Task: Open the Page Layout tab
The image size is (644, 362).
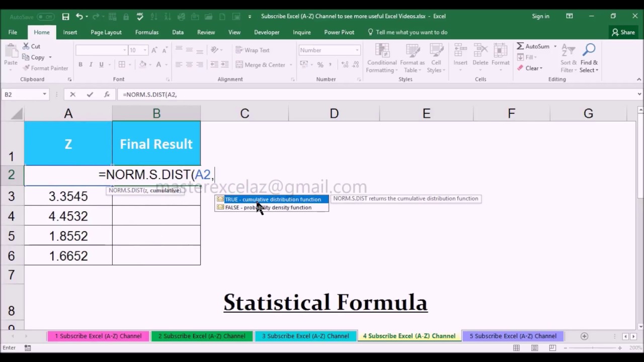Action: (106, 32)
